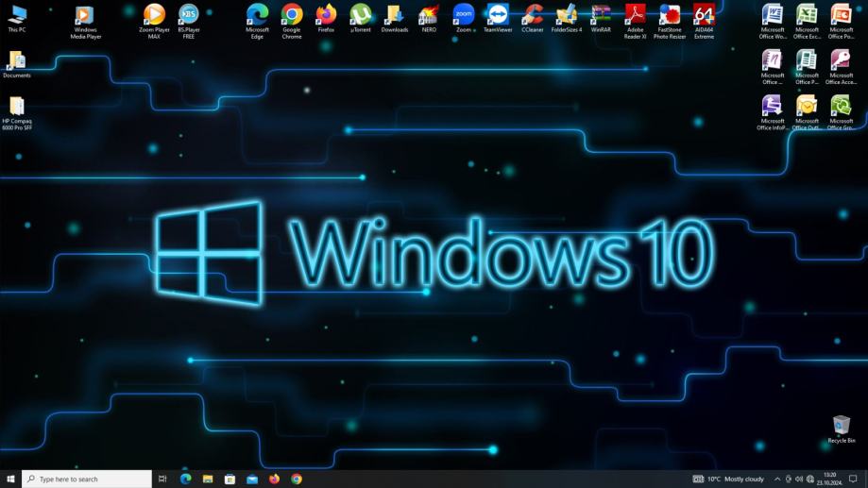The height and width of the screenshot is (488, 868).
Task: Select the Microsoft Edge desktop shortcut
Action: coord(258,22)
